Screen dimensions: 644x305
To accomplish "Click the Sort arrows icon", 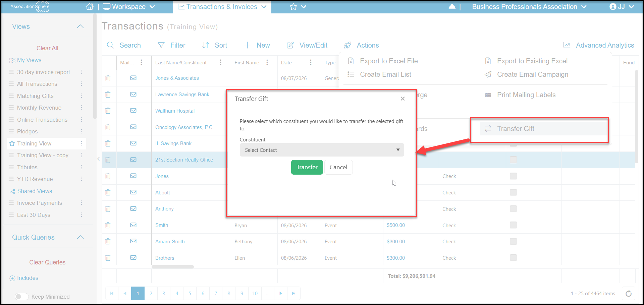I will click(x=206, y=45).
